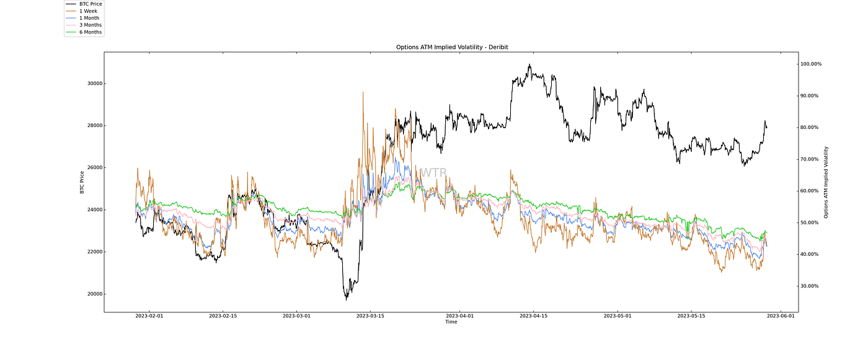Click the 2023-05-01 date tick

coord(618,315)
